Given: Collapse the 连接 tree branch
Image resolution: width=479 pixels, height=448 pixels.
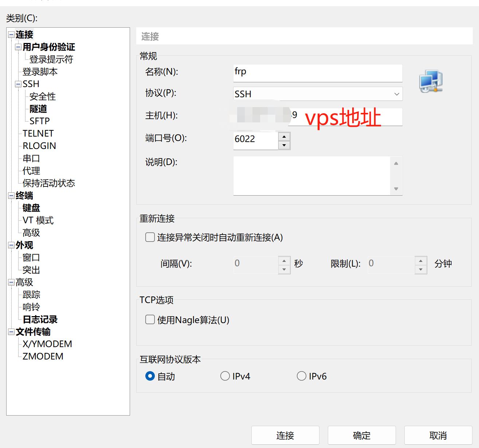Looking at the screenshot, I should (x=11, y=34).
